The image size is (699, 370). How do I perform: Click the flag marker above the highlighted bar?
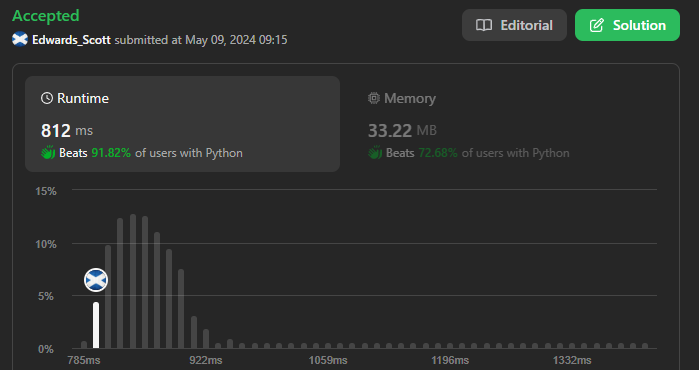click(x=96, y=280)
